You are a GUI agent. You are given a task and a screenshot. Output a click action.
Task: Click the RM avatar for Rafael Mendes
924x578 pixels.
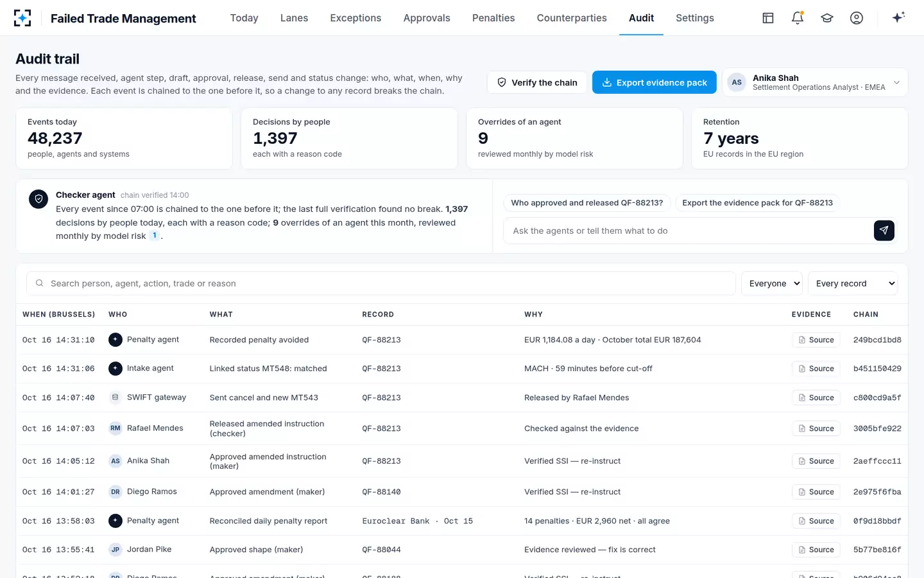[x=116, y=428]
